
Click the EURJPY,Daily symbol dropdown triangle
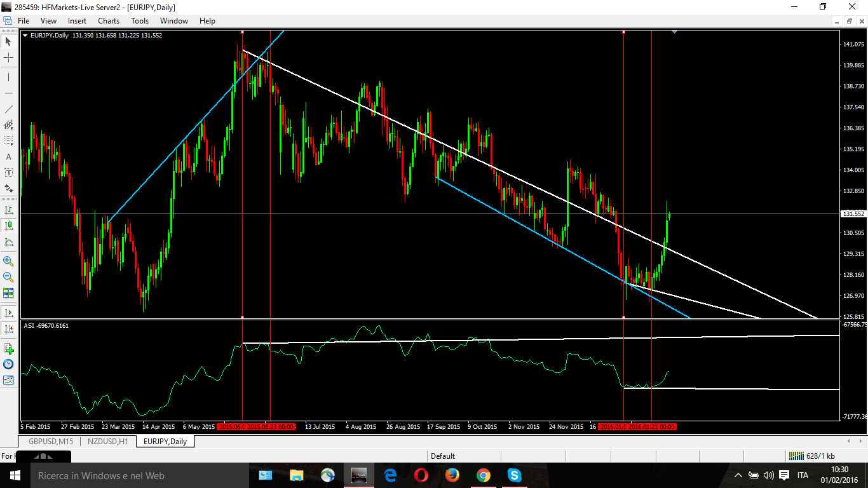click(25, 35)
